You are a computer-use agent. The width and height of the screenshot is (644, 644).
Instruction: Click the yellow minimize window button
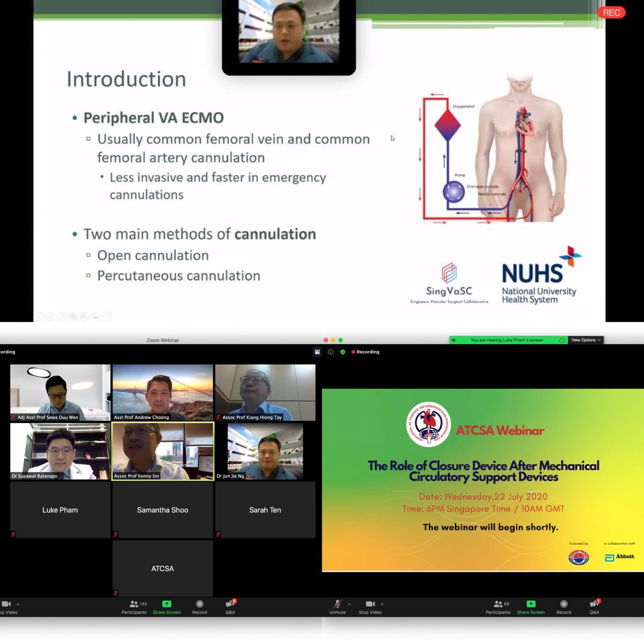(x=333, y=340)
